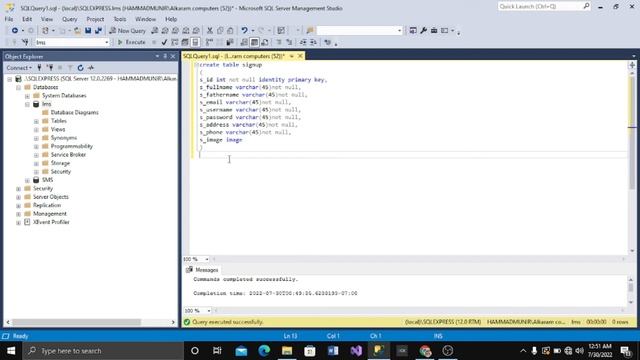Close the Object Explorer panel
Viewport: 640px width, 360px height.
pyautogui.click(x=173, y=56)
